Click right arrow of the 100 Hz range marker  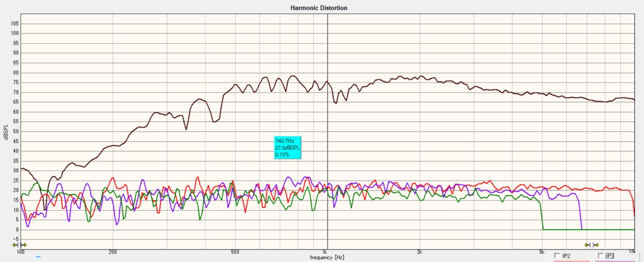pyautogui.click(x=24, y=245)
